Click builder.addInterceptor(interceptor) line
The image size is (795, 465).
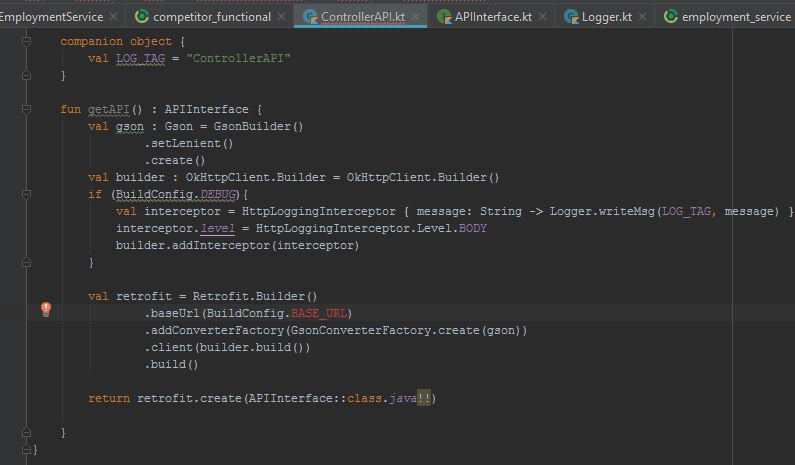pyautogui.click(x=237, y=245)
